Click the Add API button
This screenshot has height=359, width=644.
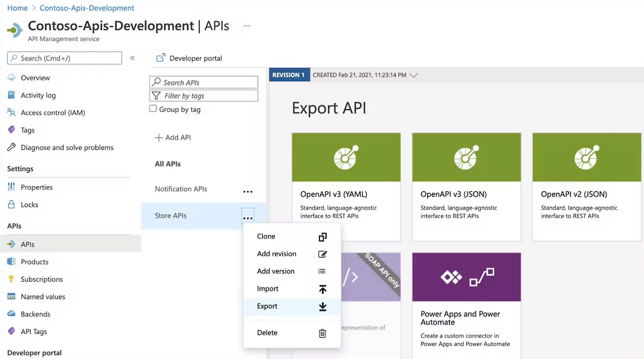coord(173,138)
